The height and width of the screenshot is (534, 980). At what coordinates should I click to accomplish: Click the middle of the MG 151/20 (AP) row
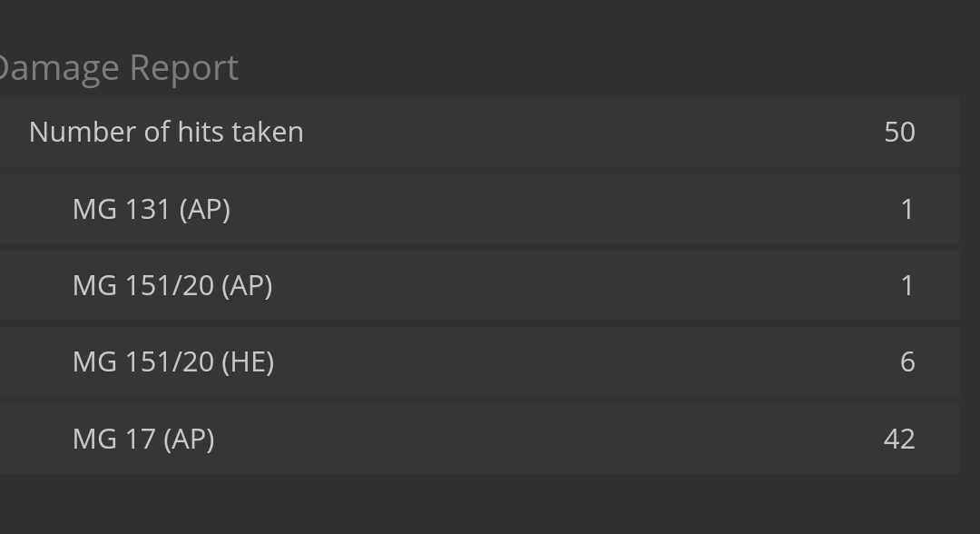tap(479, 285)
